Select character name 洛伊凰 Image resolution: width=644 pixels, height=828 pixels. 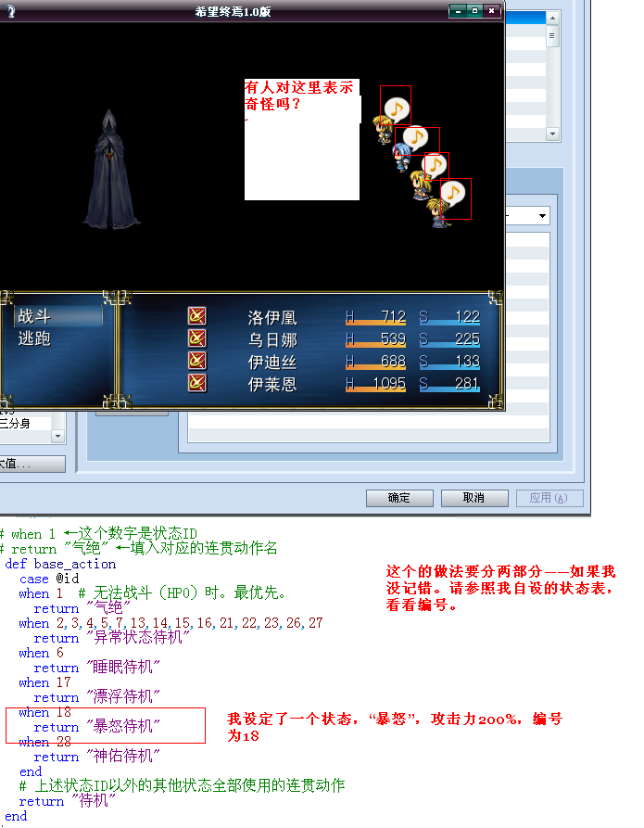[x=272, y=317]
